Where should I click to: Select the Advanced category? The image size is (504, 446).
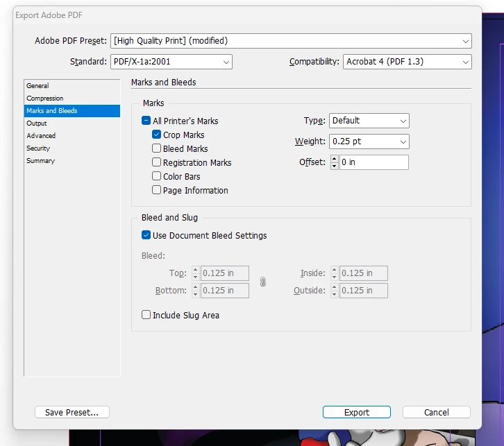pos(72,136)
